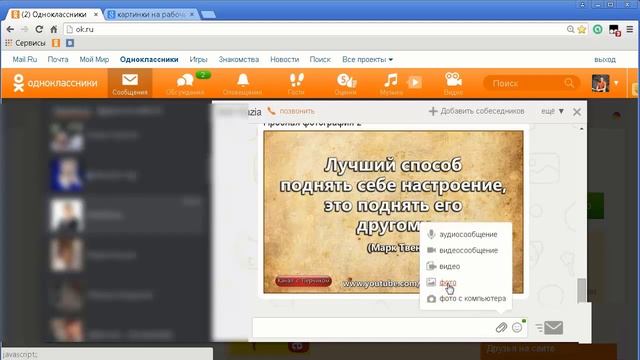Select видеосообщение from attach menu
640x360 pixels.
(x=462, y=250)
